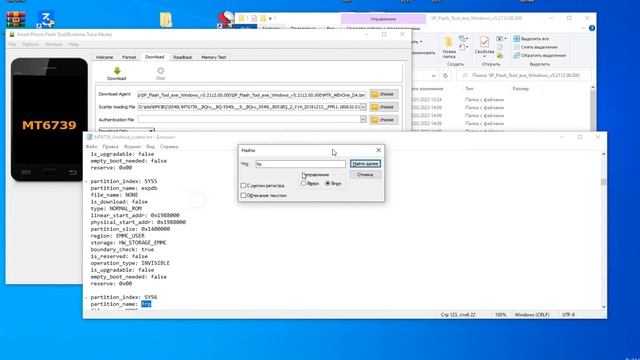This screenshot has height=360, width=640.
Task: Expand the Explorer address history dropdown
Action: (433, 76)
